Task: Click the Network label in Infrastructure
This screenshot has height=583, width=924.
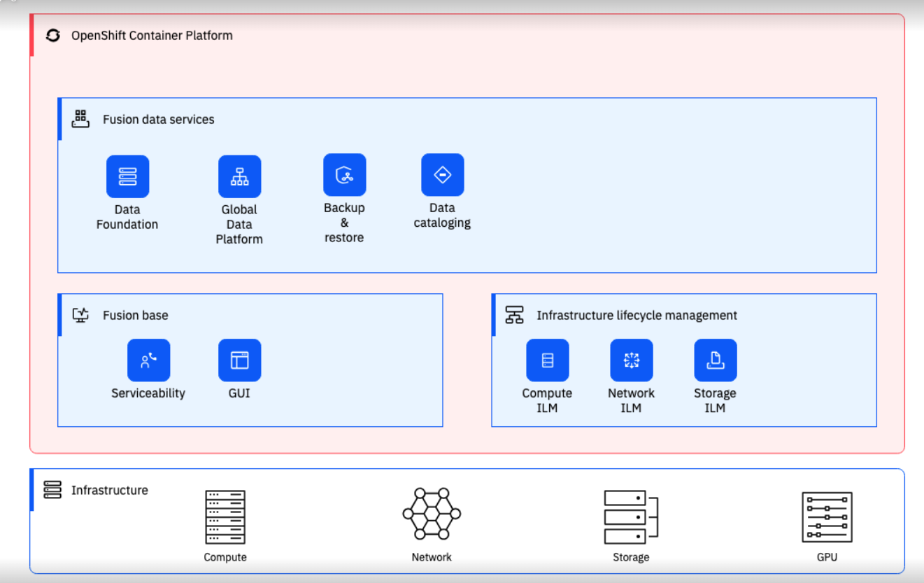Action: pos(432,558)
